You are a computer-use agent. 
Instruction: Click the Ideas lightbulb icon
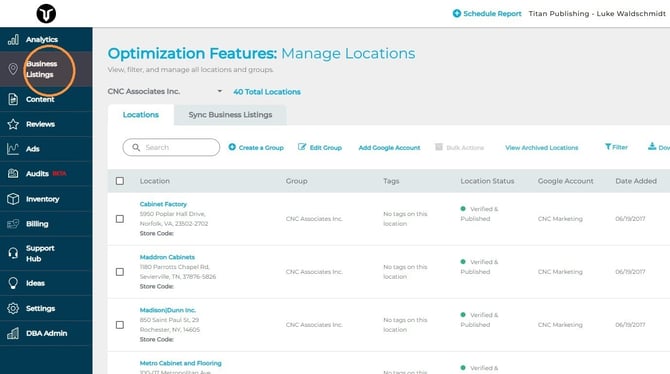pyautogui.click(x=13, y=283)
